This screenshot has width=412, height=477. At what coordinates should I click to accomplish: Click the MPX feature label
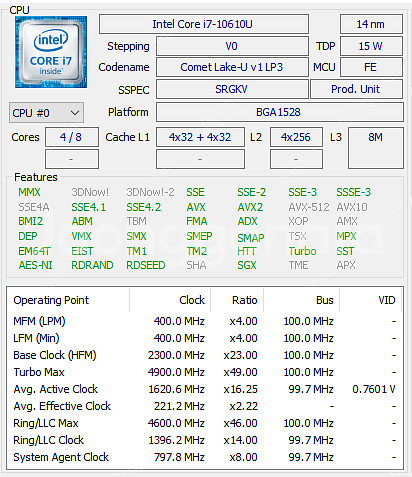346,236
